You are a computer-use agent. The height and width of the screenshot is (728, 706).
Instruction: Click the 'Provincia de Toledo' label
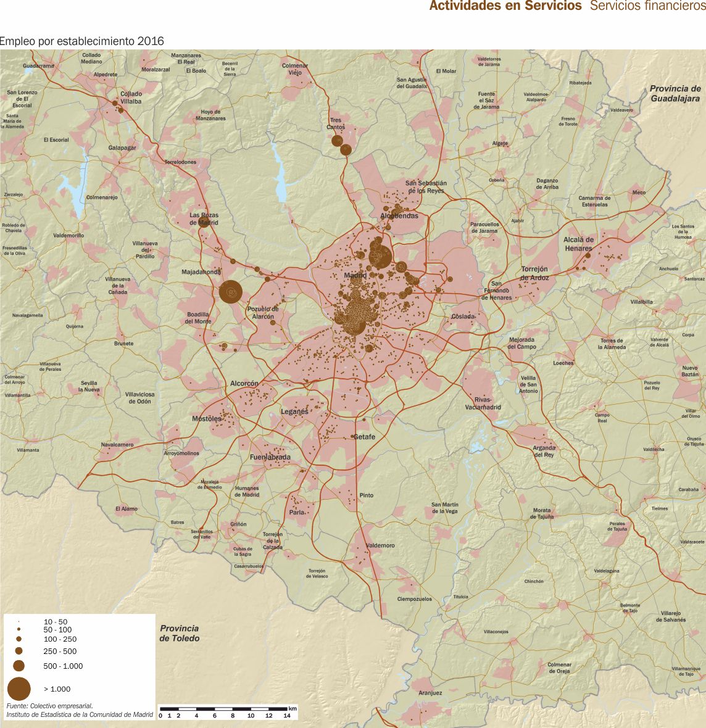pyautogui.click(x=180, y=634)
